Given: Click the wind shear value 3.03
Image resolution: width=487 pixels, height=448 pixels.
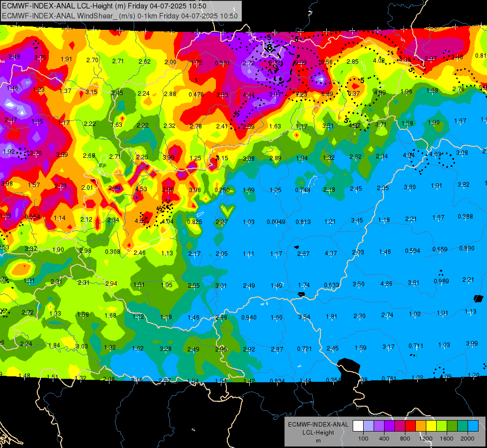Looking at the screenshot, I should tap(82, 346).
